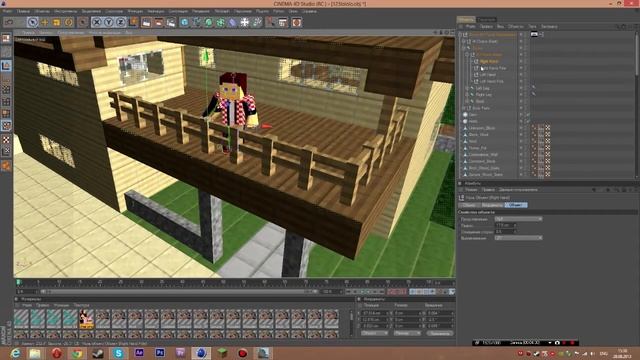
Task: Collapse the arms group containing Right Hand
Action: click(x=467, y=54)
